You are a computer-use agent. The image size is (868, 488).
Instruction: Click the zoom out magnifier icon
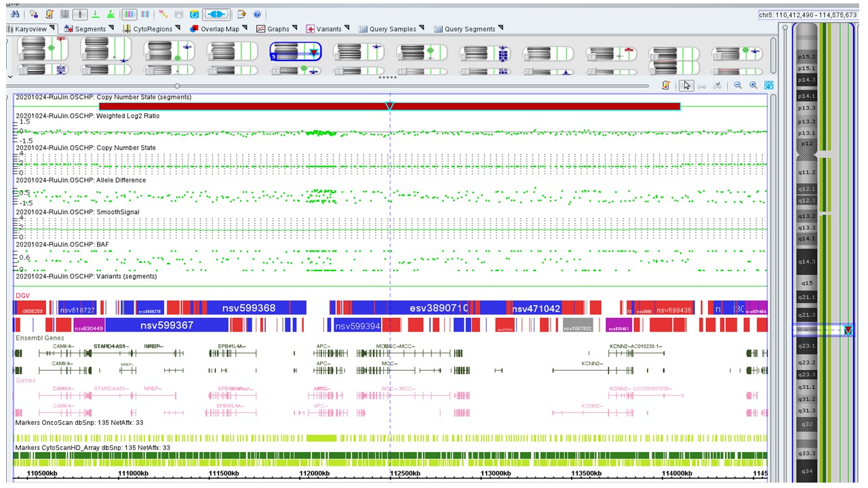click(738, 85)
